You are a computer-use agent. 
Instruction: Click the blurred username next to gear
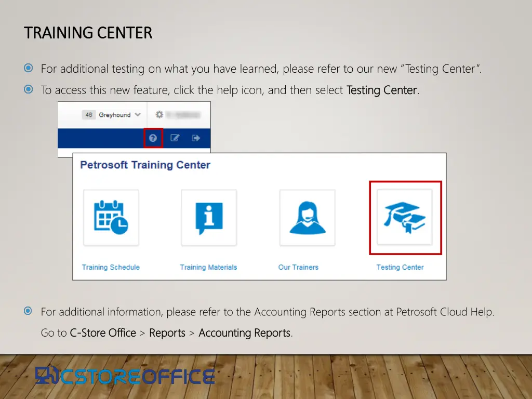(183, 115)
